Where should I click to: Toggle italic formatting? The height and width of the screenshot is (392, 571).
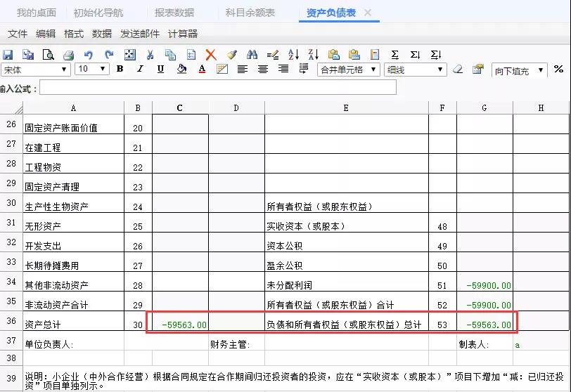click(x=140, y=70)
